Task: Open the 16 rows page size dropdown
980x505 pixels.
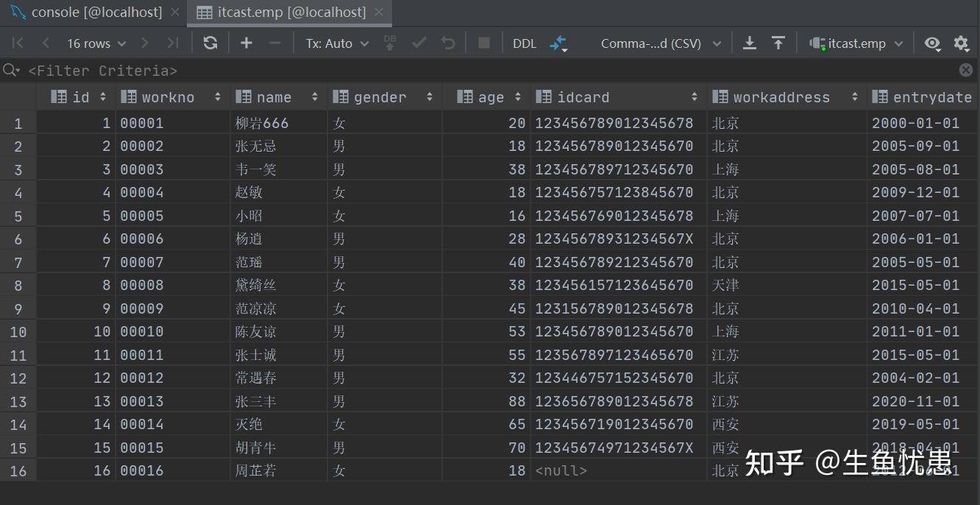Action: pos(96,43)
